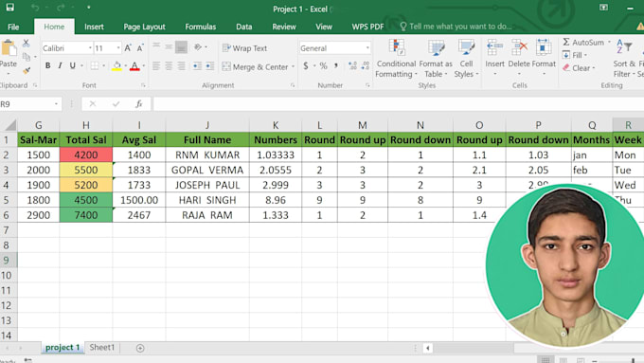Viewport: 644px width, 363px height.
Task: Increase decimal places
Action: [x=352, y=65]
